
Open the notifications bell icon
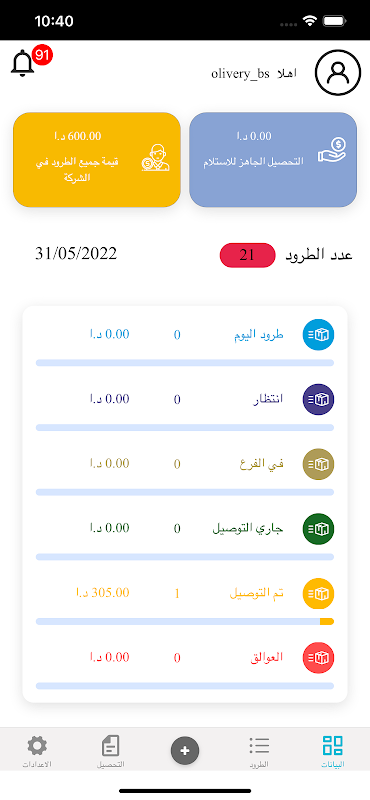pyautogui.click(x=22, y=64)
